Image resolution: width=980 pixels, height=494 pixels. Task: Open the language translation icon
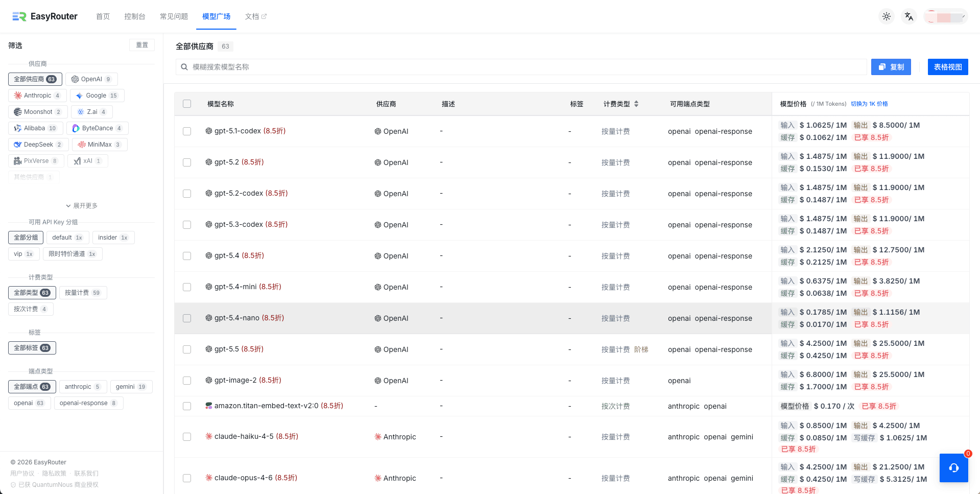(909, 16)
